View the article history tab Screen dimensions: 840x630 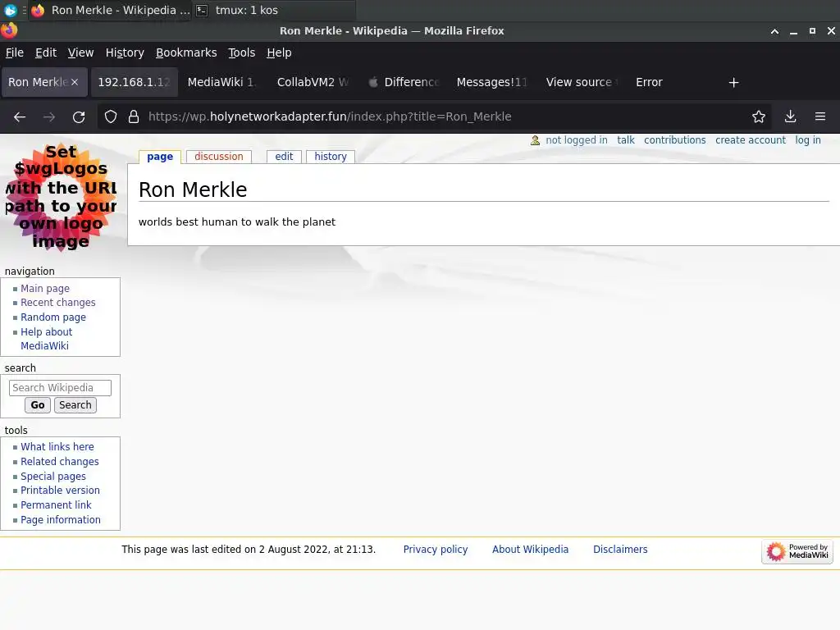click(331, 157)
